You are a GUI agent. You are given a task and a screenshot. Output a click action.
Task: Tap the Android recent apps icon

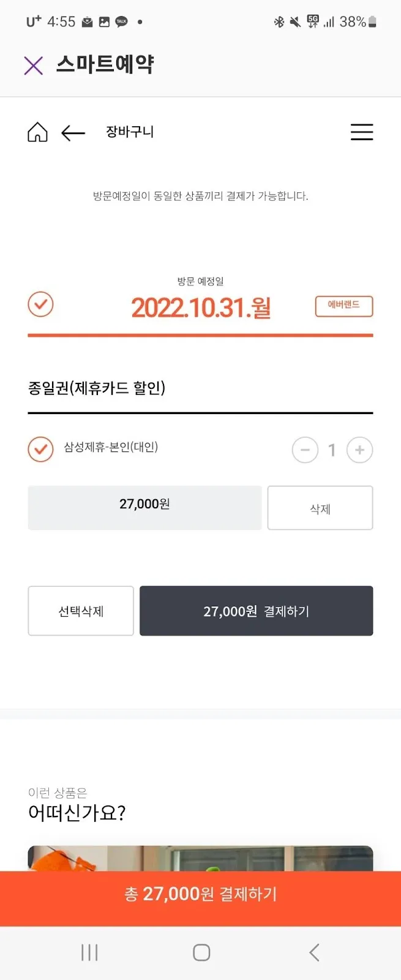click(89, 952)
